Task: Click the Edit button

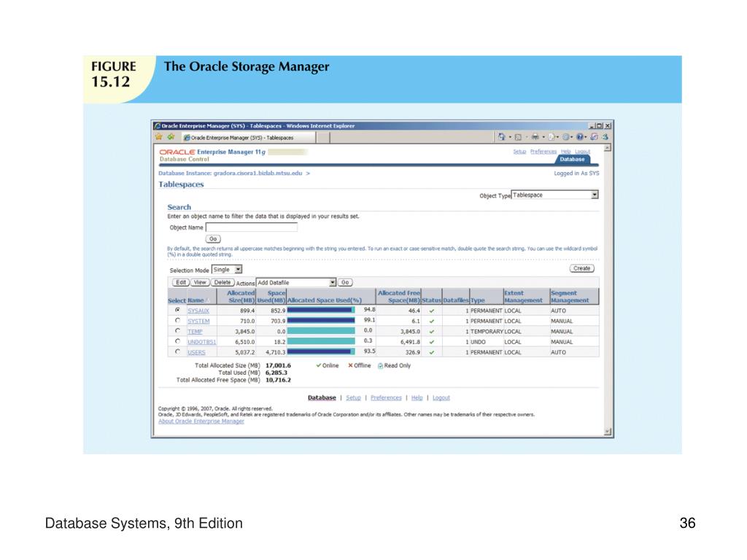Action: (181, 283)
